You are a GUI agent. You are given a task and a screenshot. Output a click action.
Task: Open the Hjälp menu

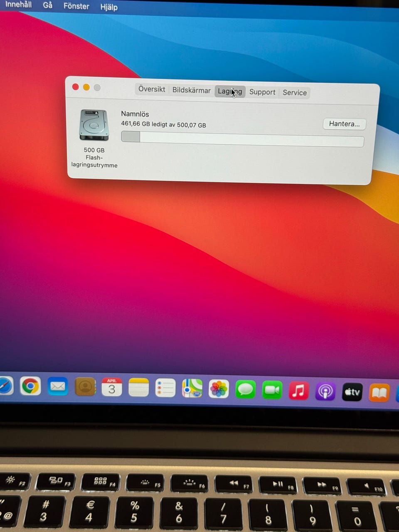[x=109, y=7]
